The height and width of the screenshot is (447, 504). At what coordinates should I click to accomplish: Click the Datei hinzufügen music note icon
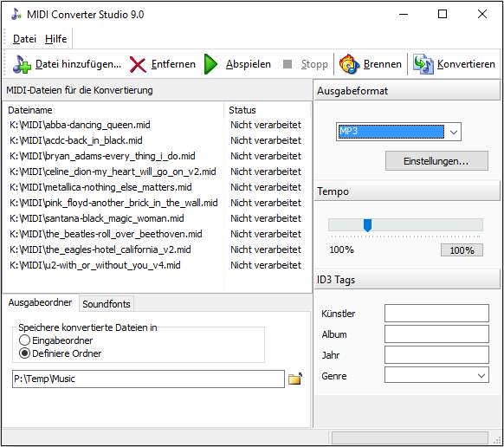coord(22,64)
